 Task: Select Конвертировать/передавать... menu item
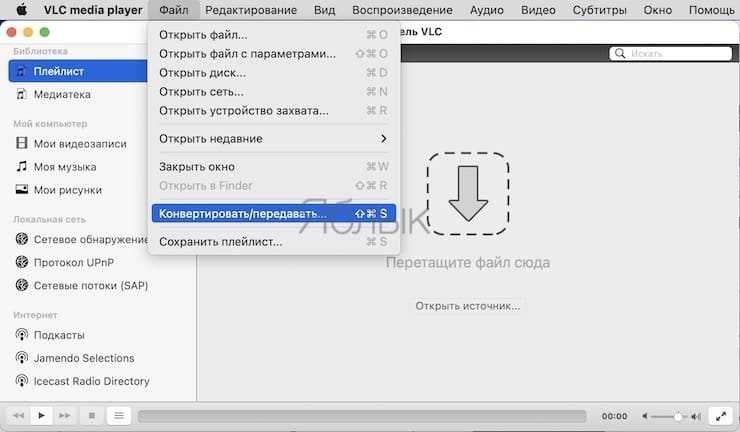pyautogui.click(x=274, y=213)
